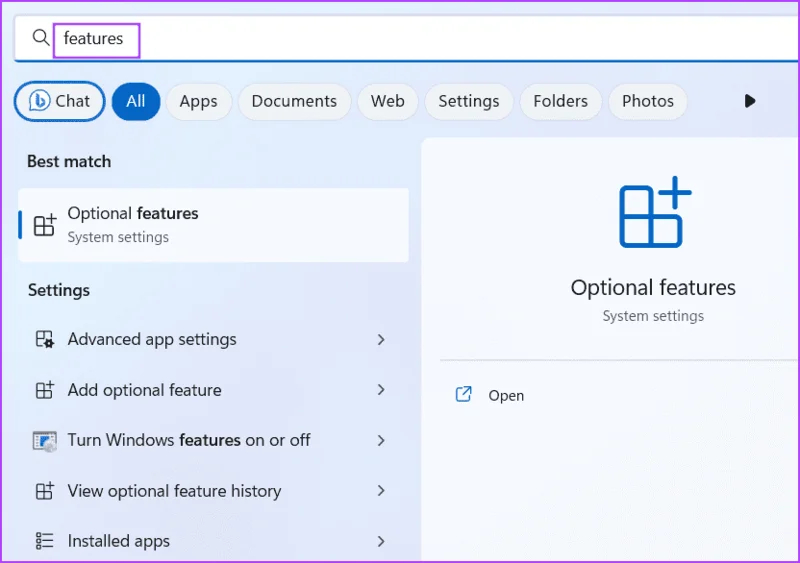Click the Bing Chat icon

[39, 101]
